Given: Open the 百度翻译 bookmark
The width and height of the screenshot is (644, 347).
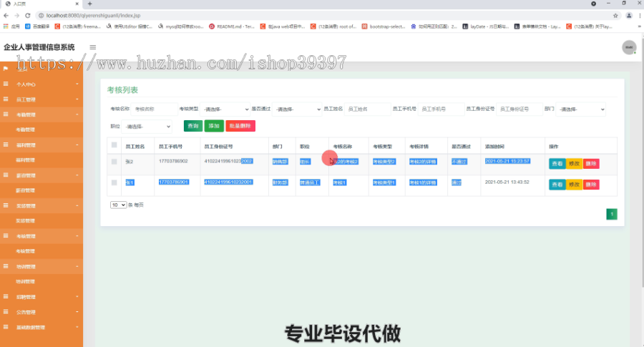Looking at the screenshot, I should click(x=37, y=26).
